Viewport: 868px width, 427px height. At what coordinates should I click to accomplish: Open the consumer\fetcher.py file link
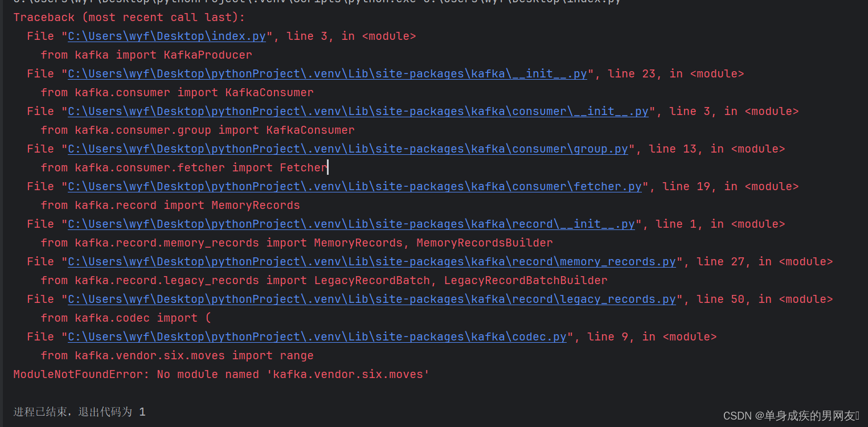pyautogui.click(x=355, y=187)
